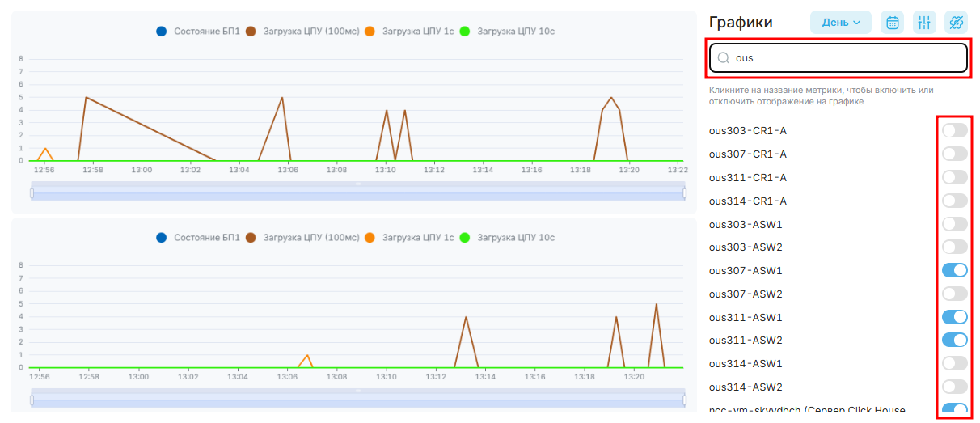980x423 pixels.
Task: Open the sliders filter settings icon
Action: (924, 22)
